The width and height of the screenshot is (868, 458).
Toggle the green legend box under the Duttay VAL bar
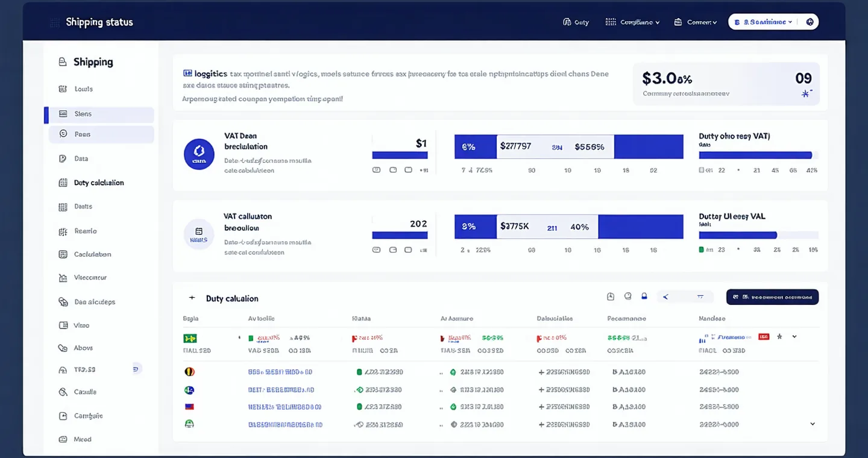point(701,249)
